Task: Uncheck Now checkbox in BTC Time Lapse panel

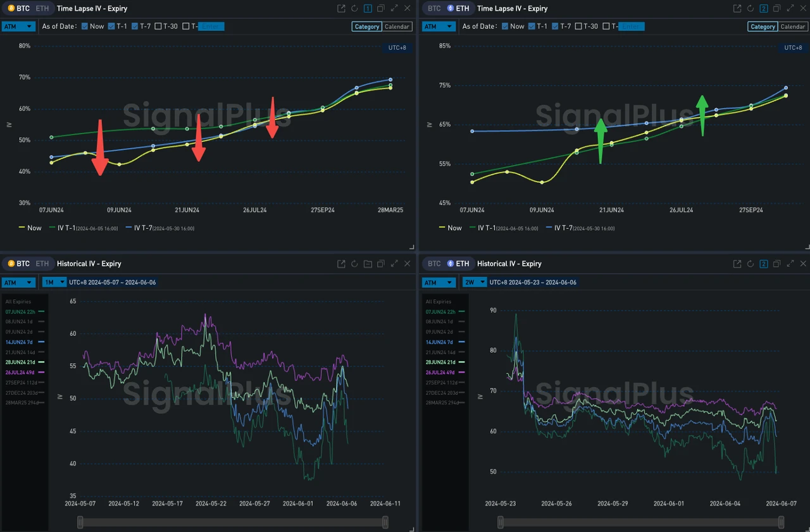Action: pos(85,27)
